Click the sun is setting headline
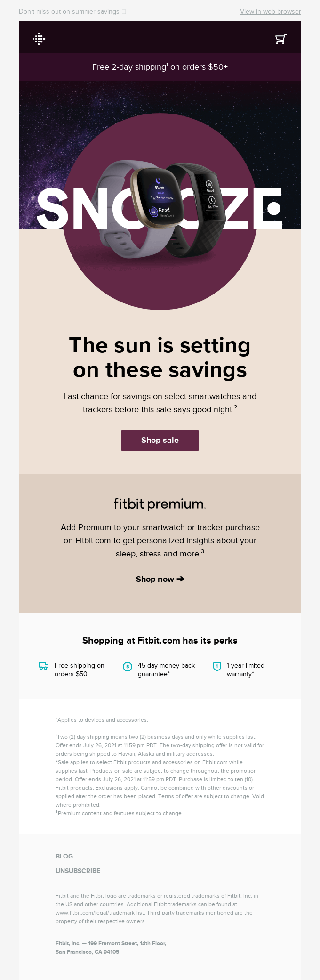The height and width of the screenshot is (980, 320). pyautogui.click(x=160, y=357)
